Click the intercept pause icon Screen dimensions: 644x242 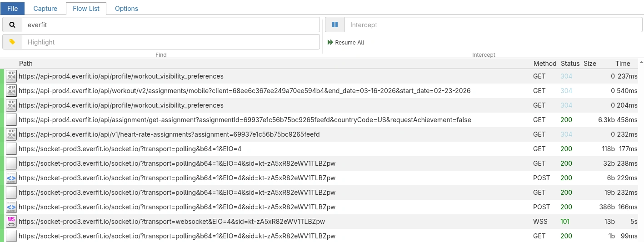(335, 25)
